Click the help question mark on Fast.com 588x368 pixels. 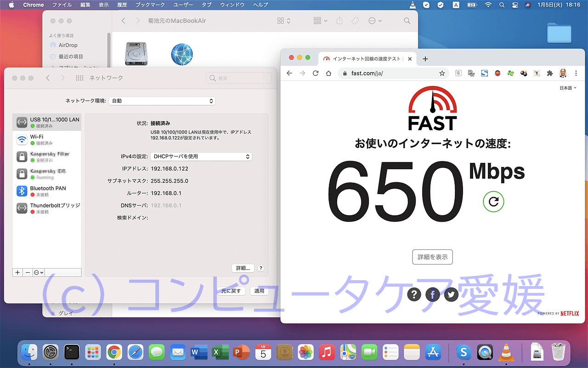[x=414, y=294]
